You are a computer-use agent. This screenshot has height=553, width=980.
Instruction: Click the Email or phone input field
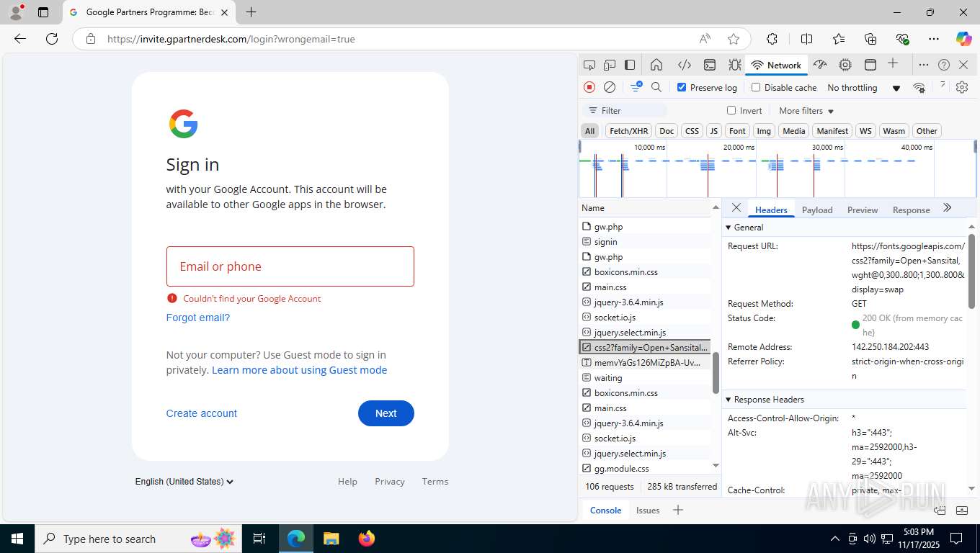pyautogui.click(x=290, y=266)
